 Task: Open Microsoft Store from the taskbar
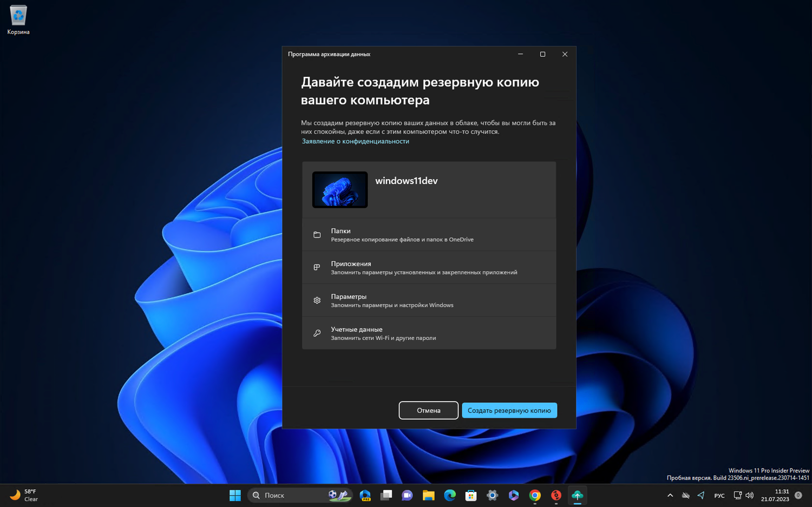[471, 495]
